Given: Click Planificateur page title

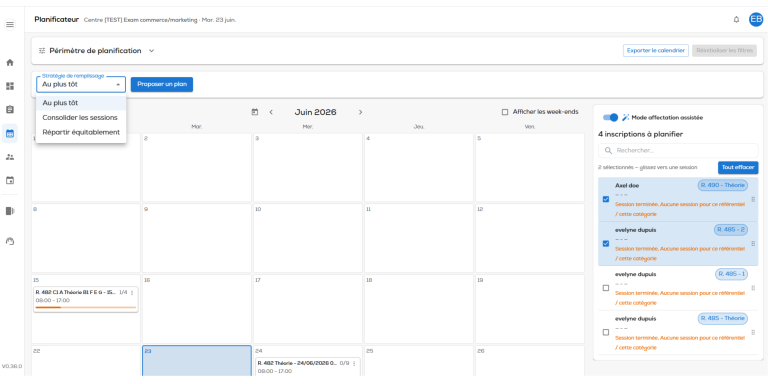Looking at the screenshot, I should click(x=56, y=20).
